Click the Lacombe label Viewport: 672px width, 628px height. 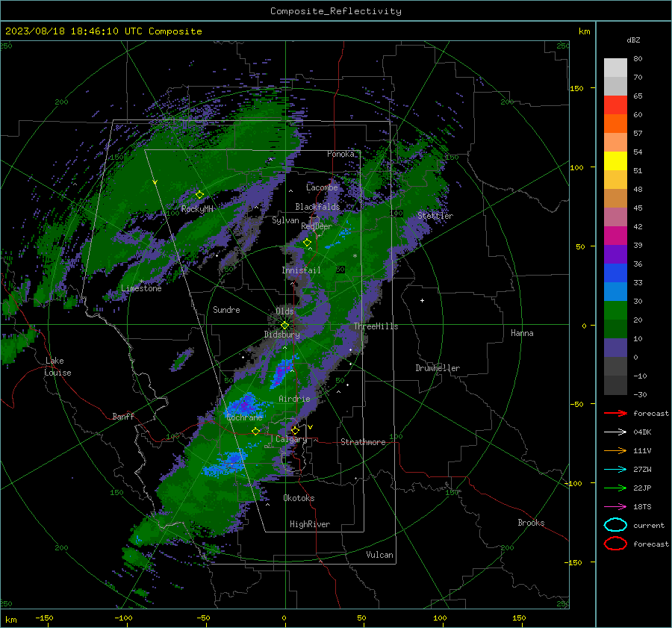[x=322, y=187]
